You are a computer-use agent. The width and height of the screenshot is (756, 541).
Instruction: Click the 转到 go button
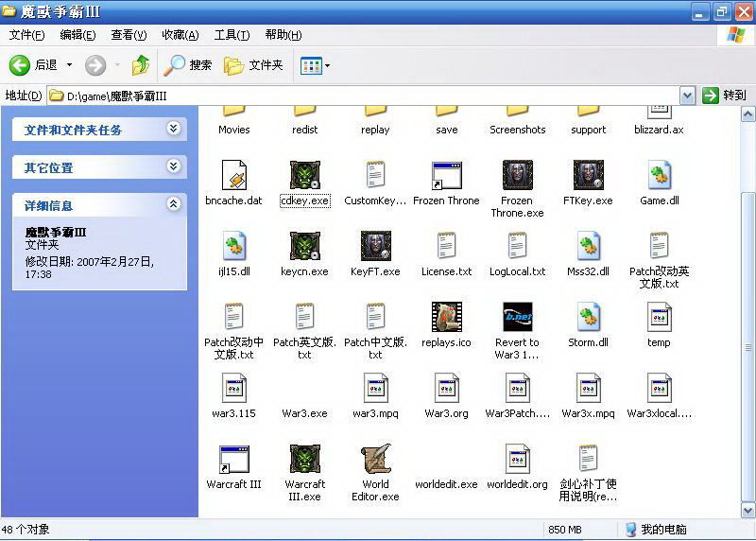pos(724,96)
